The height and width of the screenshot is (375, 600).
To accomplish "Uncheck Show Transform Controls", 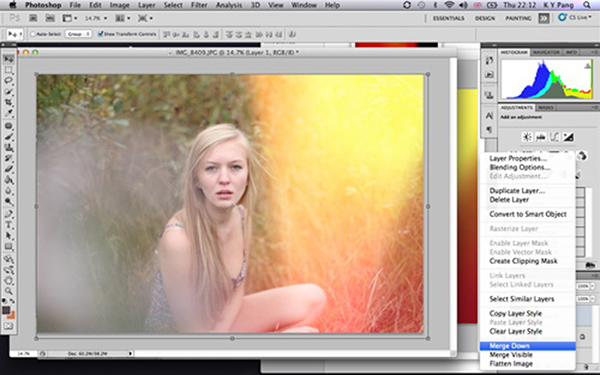I will tap(101, 34).
